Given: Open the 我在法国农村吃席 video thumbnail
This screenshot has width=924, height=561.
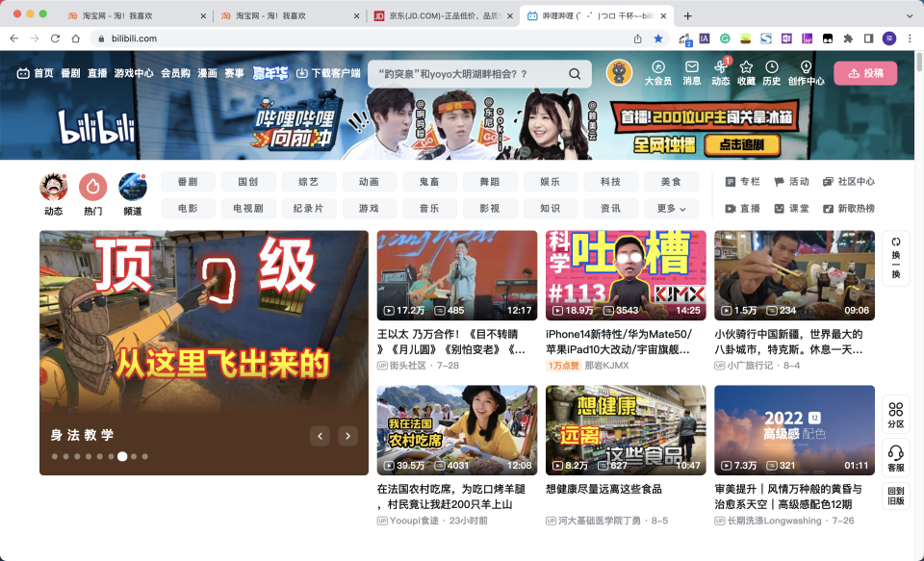Looking at the screenshot, I should (x=456, y=430).
